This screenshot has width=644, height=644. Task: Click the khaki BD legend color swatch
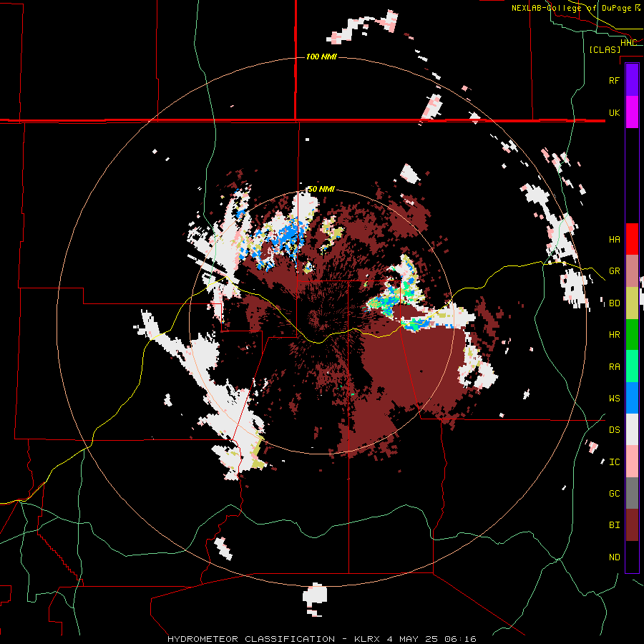(x=632, y=303)
